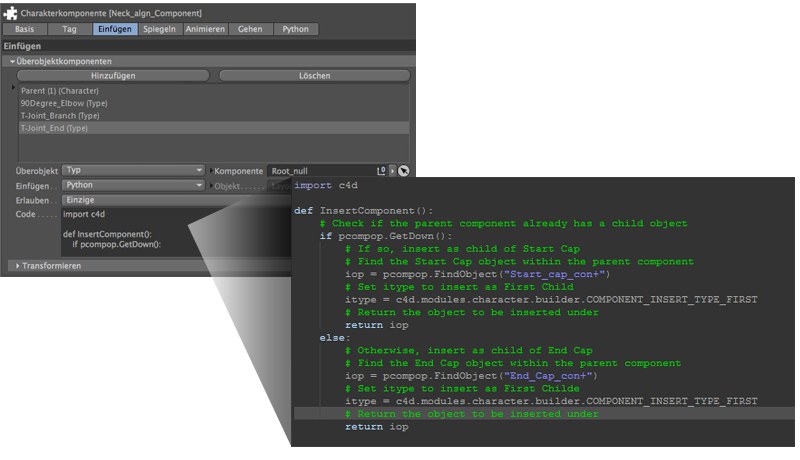Expand the Komponente field triangle
This screenshot has width=800, height=460.
[211, 171]
